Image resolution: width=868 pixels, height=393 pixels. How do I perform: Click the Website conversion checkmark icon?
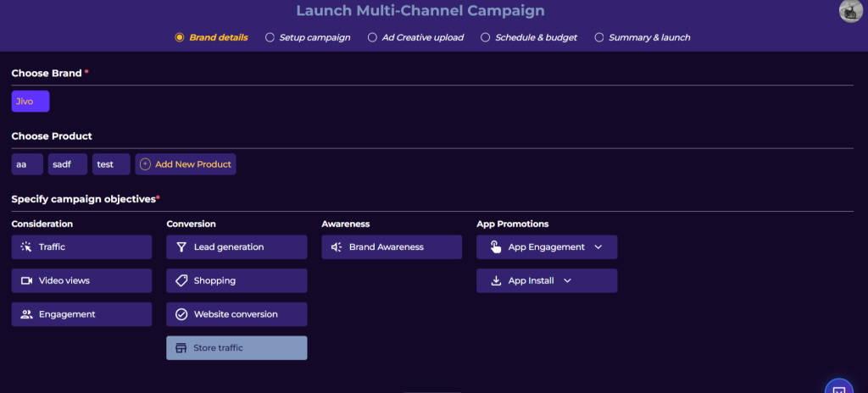pyautogui.click(x=181, y=314)
